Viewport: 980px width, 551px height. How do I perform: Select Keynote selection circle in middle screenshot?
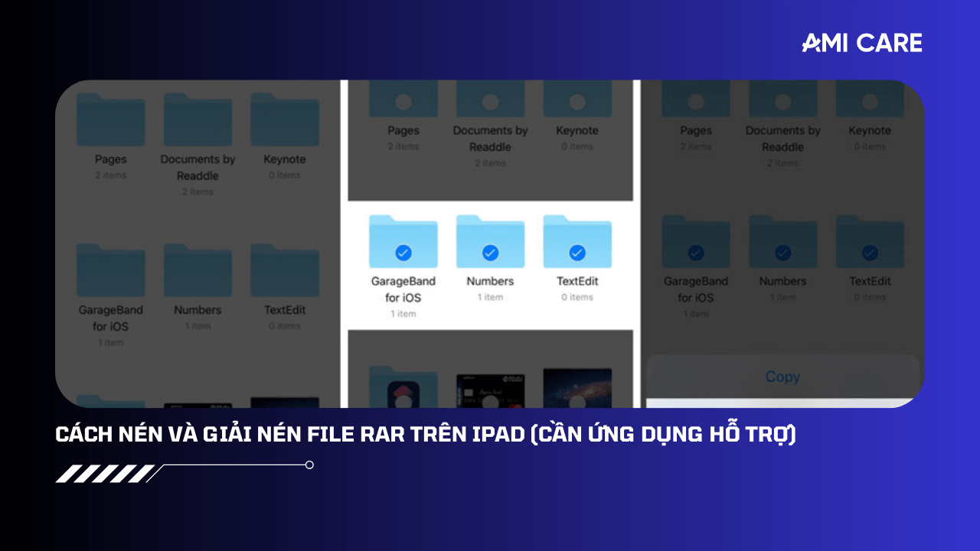click(x=577, y=101)
